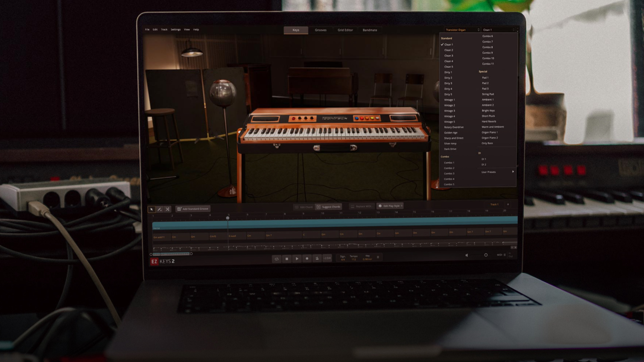The width and height of the screenshot is (644, 362).
Task: Toggle the metronome icon
Action: point(317,258)
